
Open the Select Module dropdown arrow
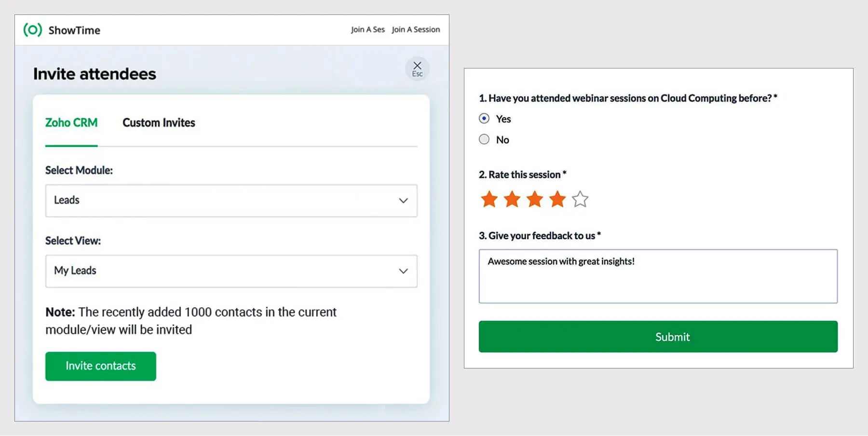click(x=403, y=201)
